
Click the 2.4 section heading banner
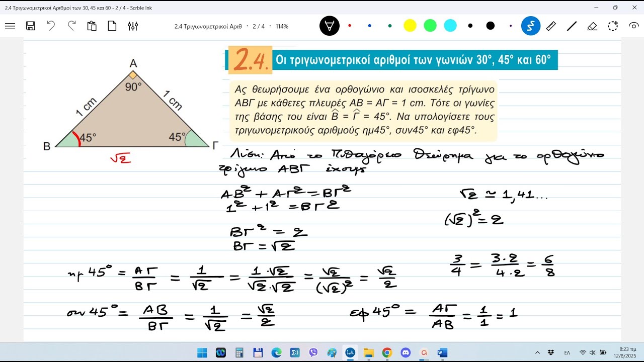pos(392,60)
